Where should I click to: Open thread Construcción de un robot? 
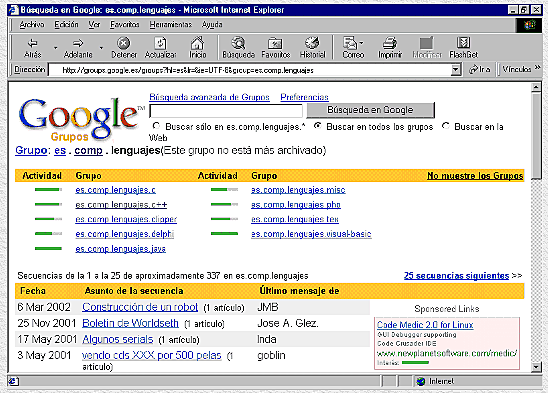pyautogui.click(x=140, y=307)
